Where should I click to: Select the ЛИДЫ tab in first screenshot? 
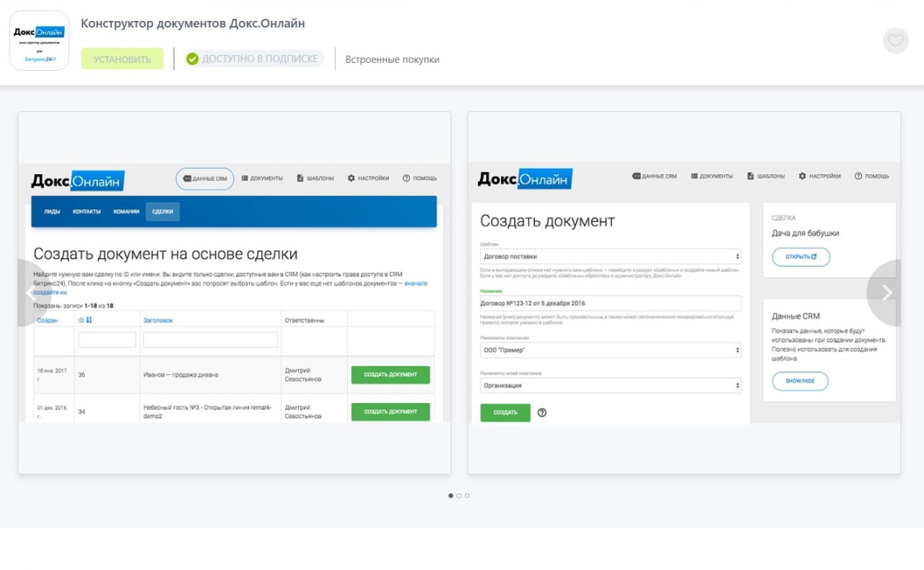(52, 212)
